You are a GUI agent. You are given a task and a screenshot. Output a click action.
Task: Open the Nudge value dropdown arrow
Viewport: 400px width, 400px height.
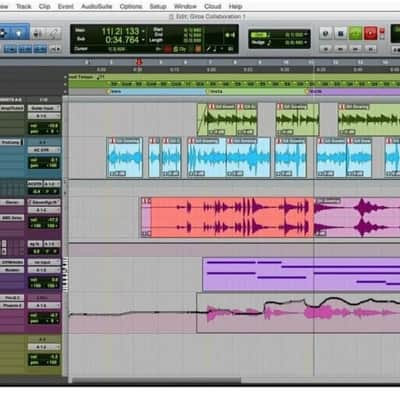(306, 42)
